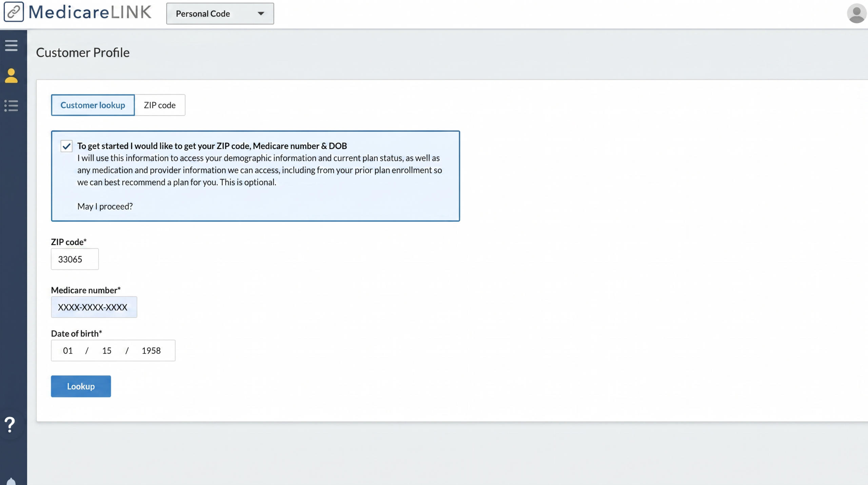Select the customer profile person icon in the sidebar

(11, 76)
